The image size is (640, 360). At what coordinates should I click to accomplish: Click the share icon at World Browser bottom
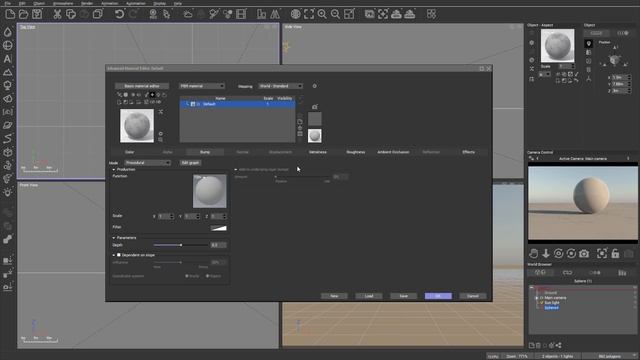[558, 345]
